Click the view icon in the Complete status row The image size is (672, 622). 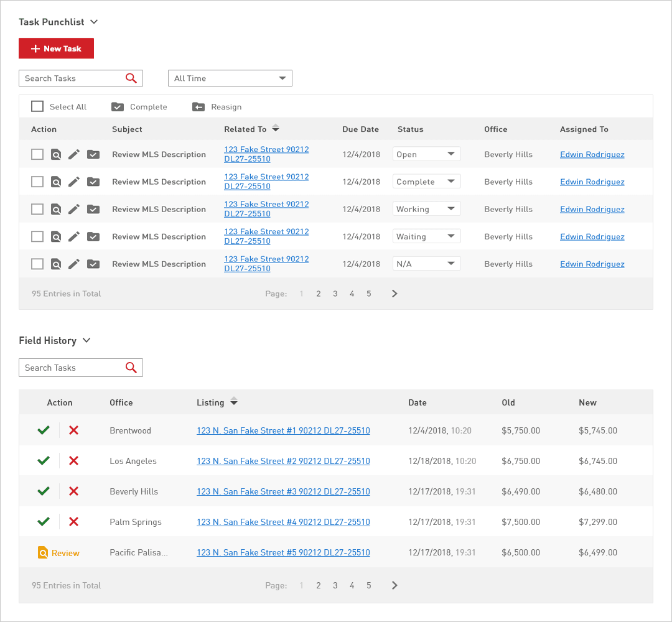[x=56, y=182]
